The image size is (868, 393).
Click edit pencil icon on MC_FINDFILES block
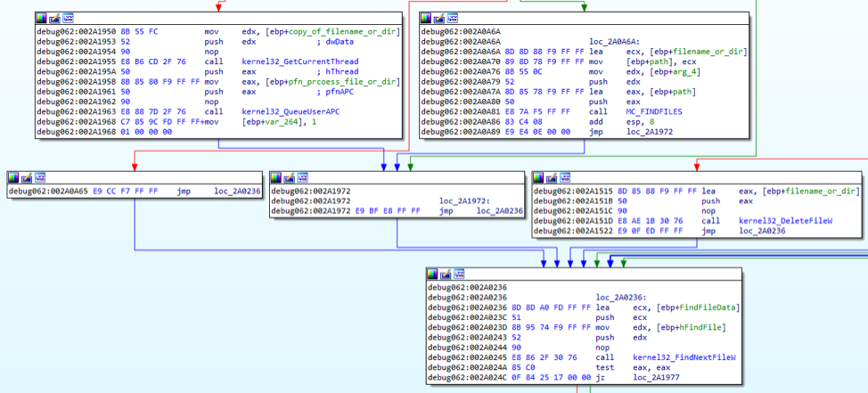[x=439, y=18]
